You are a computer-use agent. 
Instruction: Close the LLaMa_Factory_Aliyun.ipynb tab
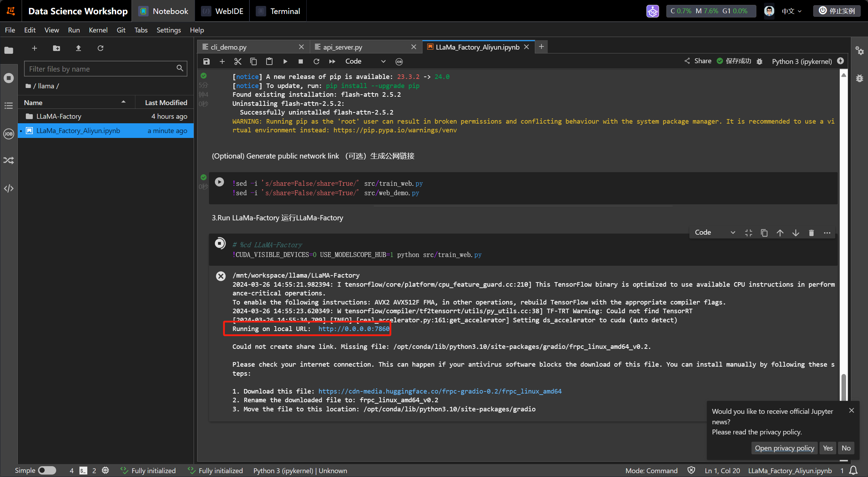tap(526, 47)
